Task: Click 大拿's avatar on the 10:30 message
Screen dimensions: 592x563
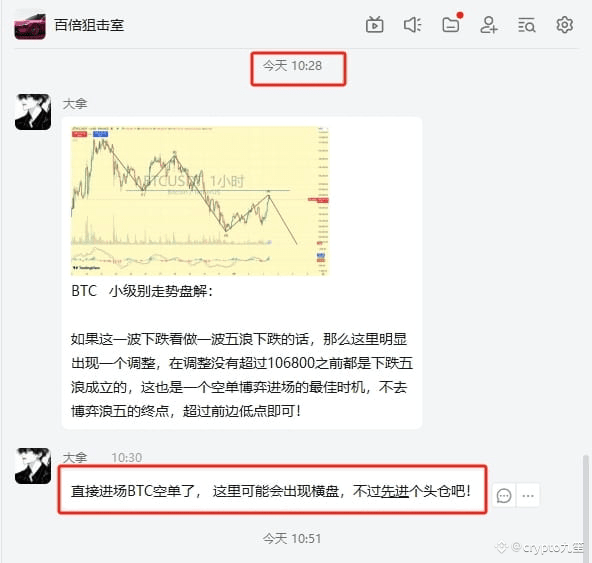Action: tap(33, 466)
